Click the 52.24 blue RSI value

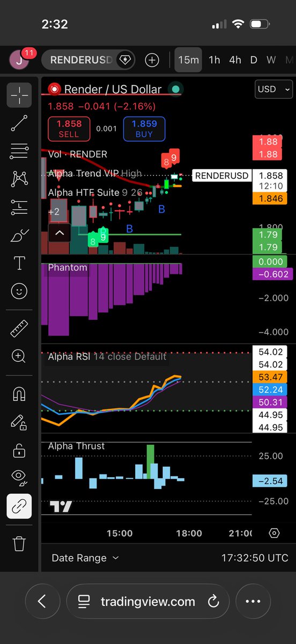271,390
